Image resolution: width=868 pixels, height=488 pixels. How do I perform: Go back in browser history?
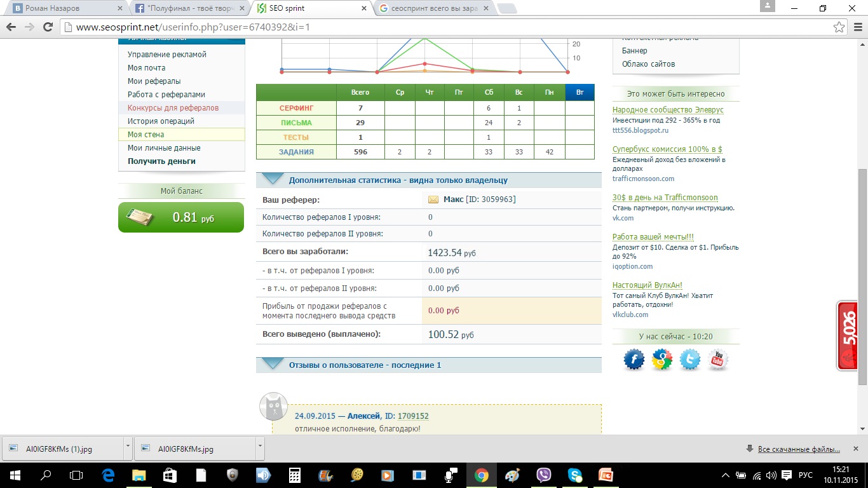[x=11, y=27]
